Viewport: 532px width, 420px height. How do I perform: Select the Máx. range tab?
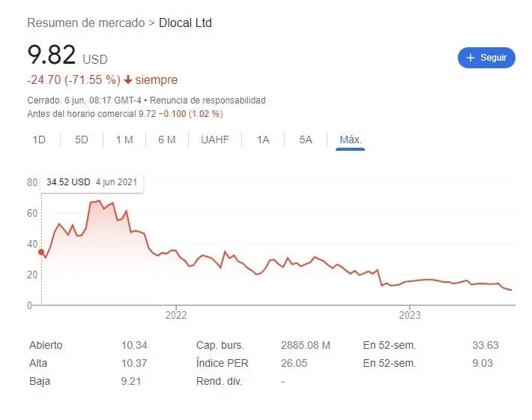pyautogui.click(x=351, y=139)
